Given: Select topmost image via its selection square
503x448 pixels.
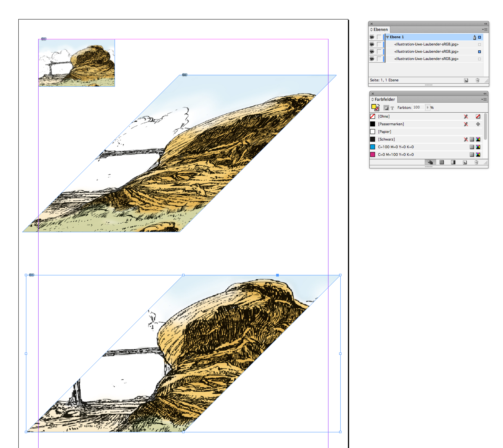Looking at the screenshot, I should point(479,44).
